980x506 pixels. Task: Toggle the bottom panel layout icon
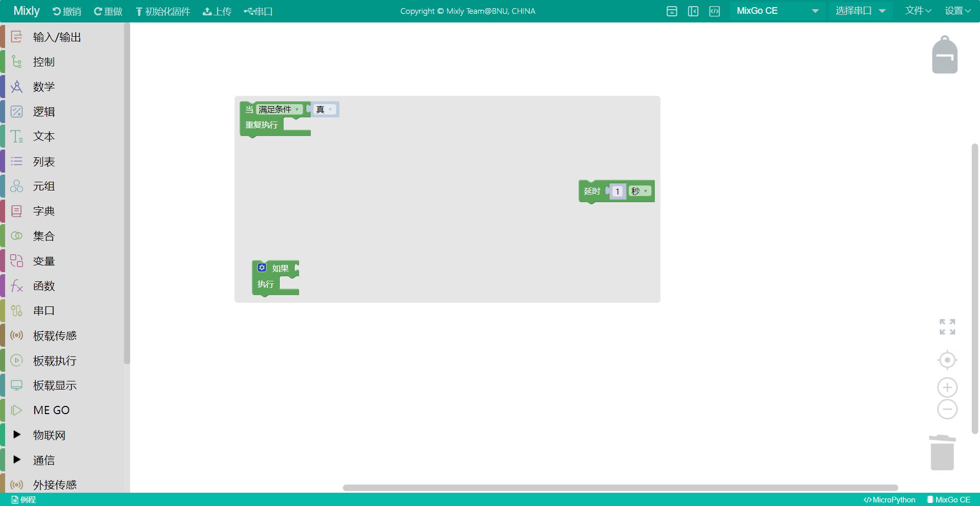coord(672,11)
